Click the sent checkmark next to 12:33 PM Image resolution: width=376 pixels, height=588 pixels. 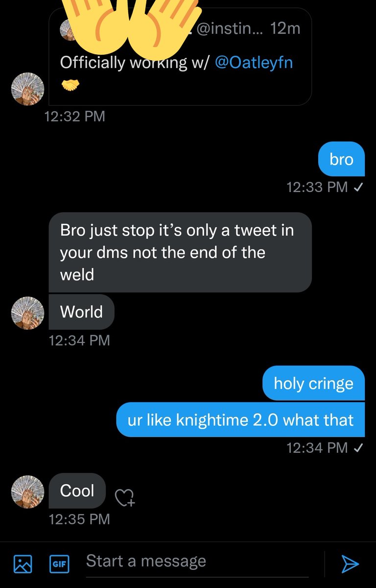(357, 187)
